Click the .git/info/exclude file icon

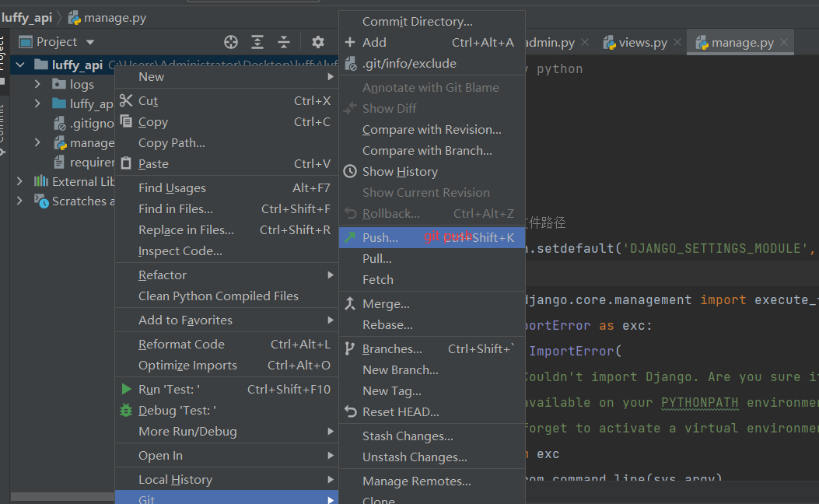[x=351, y=63]
